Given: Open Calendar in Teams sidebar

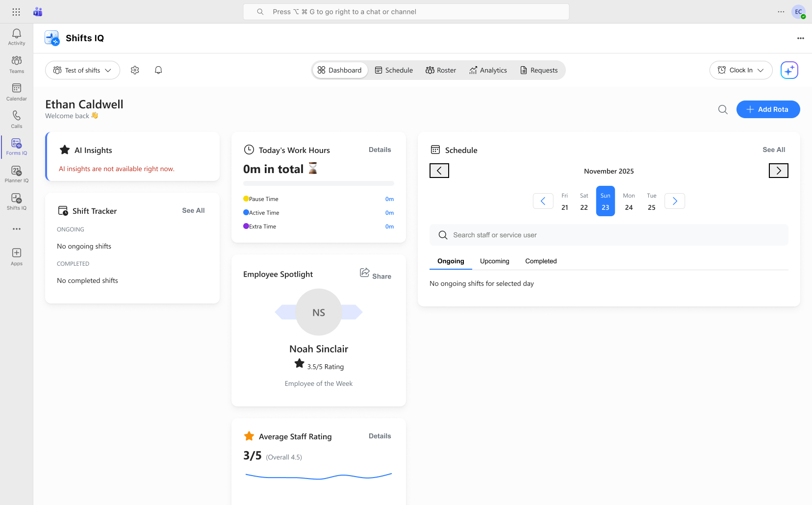Looking at the screenshot, I should click(16, 92).
